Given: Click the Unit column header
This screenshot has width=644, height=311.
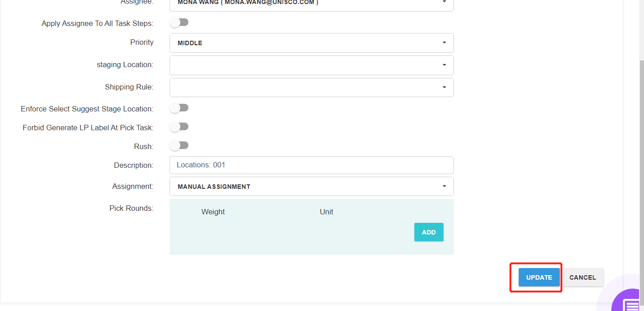Looking at the screenshot, I should 326,212.
